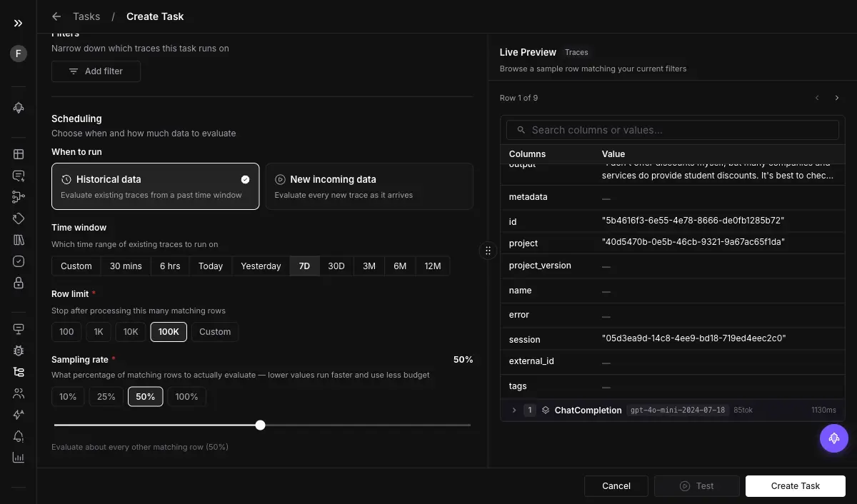Open the highlighted tasks tree icon in sidebar
Image resolution: width=857 pixels, height=504 pixels.
19,372
